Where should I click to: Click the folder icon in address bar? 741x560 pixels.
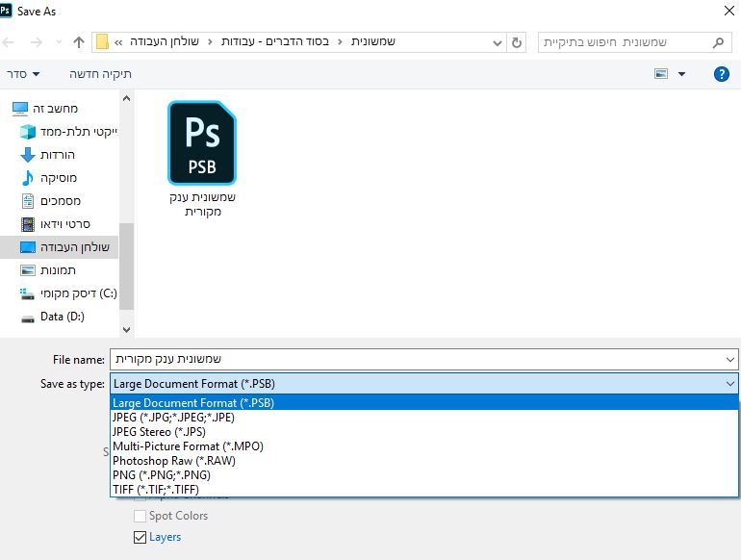click(x=102, y=42)
